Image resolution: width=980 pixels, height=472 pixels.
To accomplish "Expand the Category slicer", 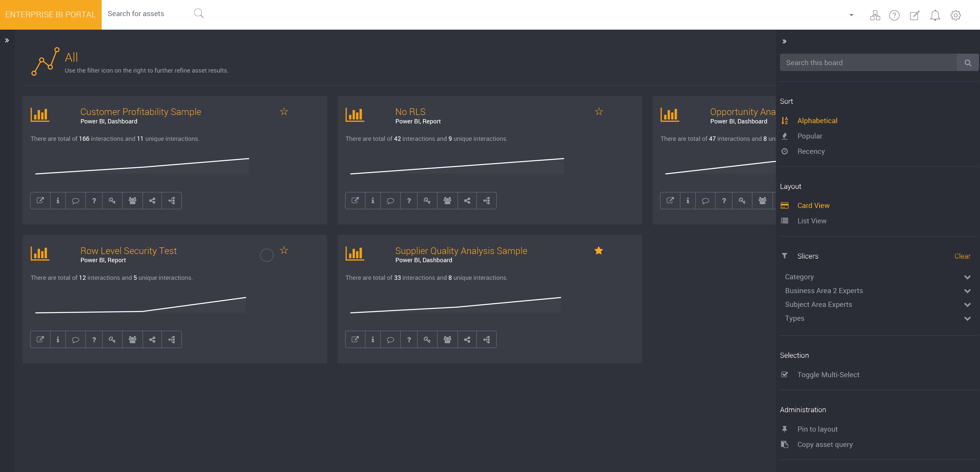I will pyautogui.click(x=967, y=277).
